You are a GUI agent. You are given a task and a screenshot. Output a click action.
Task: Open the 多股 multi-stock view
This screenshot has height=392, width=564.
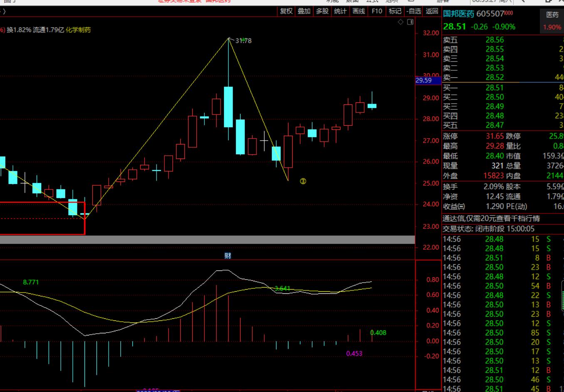(x=322, y=11)
